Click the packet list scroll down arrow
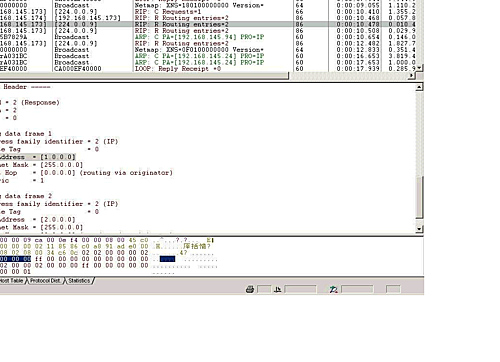Screen dimensions: 500x362 pos(420,68)
